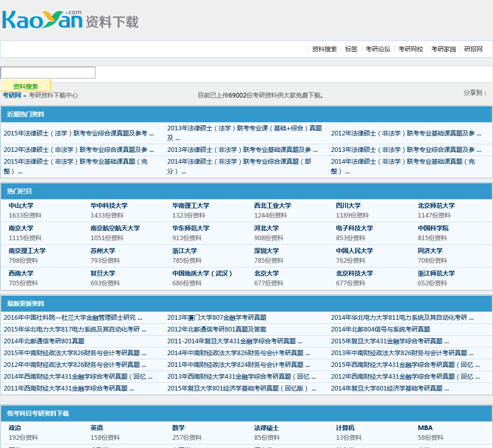The width and height of the screenshot is (493, 448).
Task: Select 中国科学院 category
Action: point(433,228)
